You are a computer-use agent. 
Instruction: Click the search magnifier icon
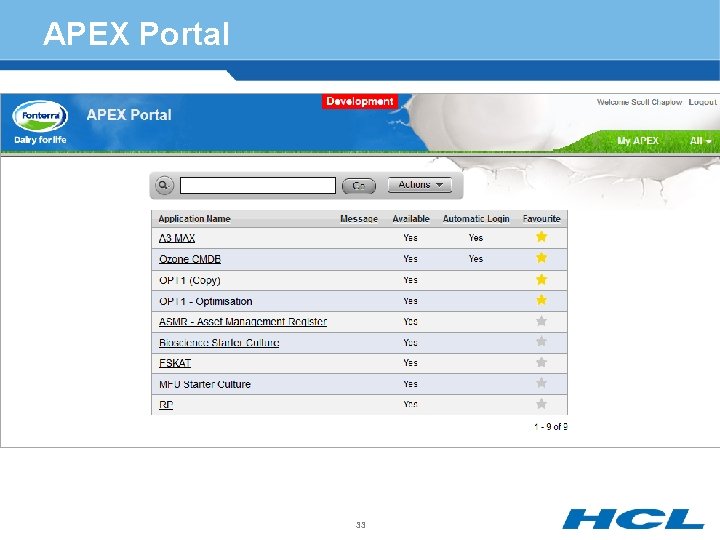point(164,186)
